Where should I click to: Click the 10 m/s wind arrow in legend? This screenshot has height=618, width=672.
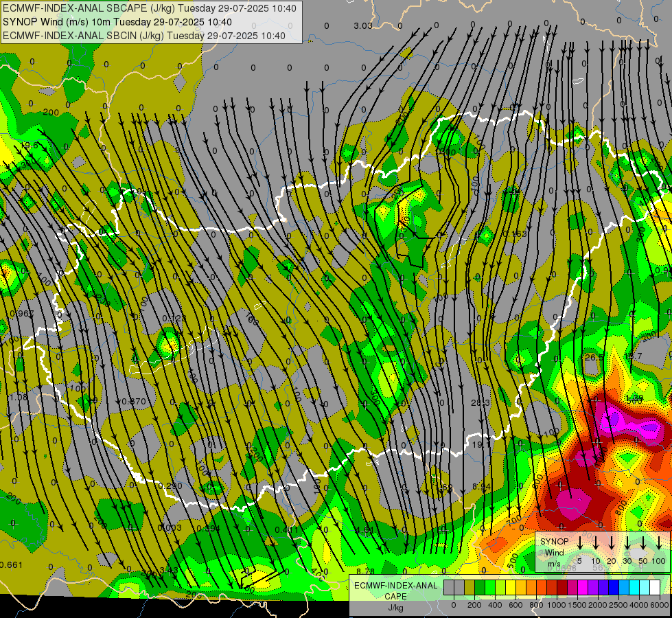click(x=596, y=542)
